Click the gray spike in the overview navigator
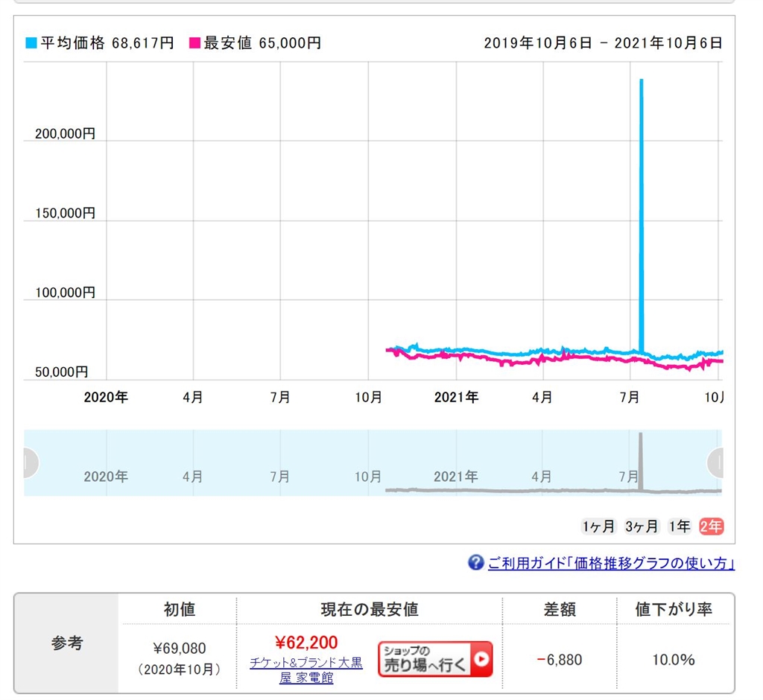Screen dimensions: 763x700 [x=640, y=461]
